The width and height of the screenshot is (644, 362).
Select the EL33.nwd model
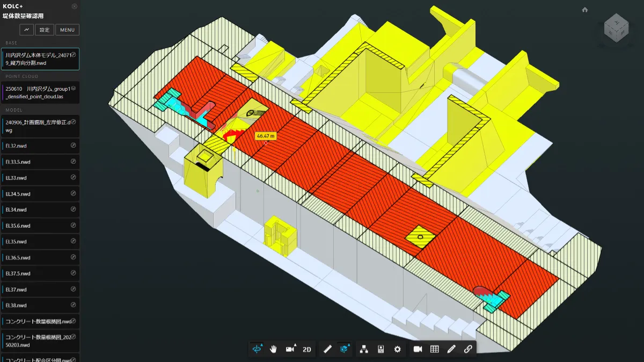click(40, 178)
